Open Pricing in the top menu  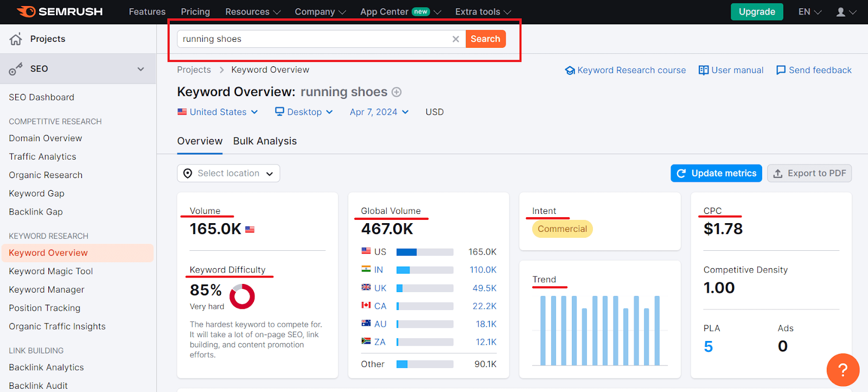195,12
